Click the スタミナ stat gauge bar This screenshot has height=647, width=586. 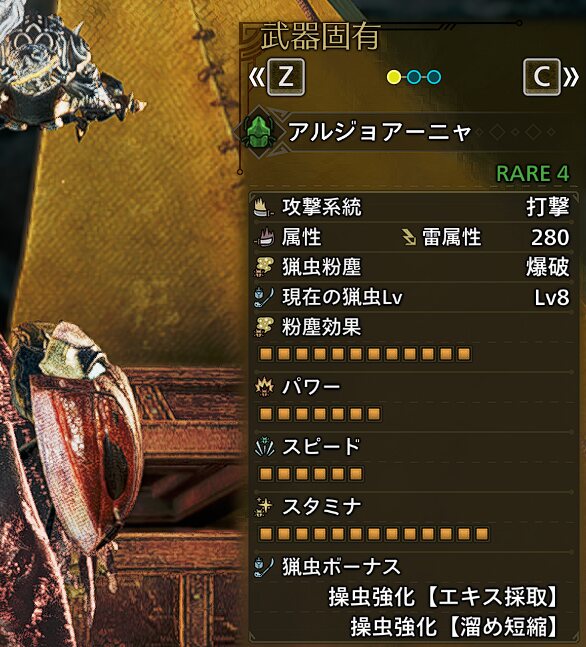pyautogui.click(x=374, y=534)
